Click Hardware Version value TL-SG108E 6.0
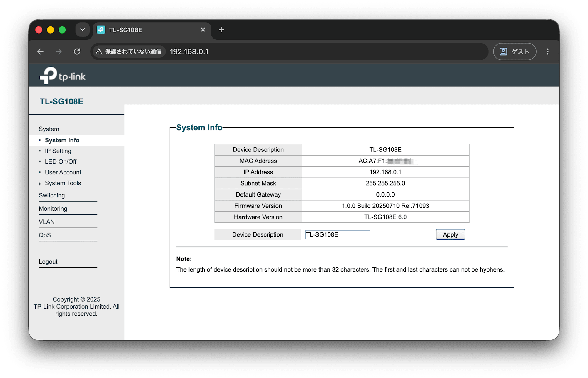 (x=385, y=217)
